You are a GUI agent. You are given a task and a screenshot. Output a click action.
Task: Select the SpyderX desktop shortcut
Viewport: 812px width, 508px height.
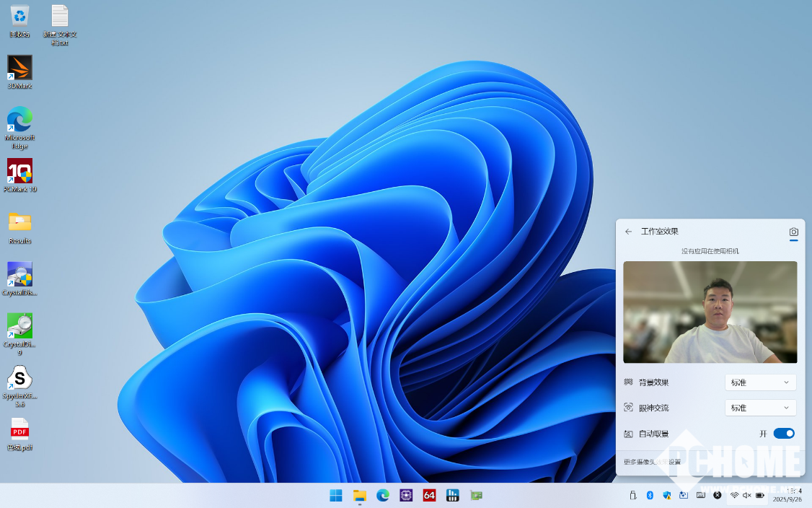(x=19, y=378)
